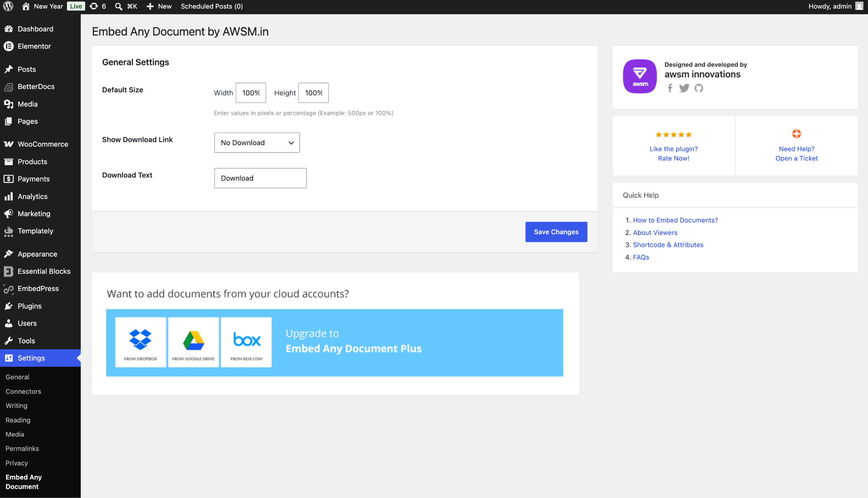The width and height of the screenshot is (868, 498).
Task: Open the updates icon showing 6
Action: tap(94, 6)
